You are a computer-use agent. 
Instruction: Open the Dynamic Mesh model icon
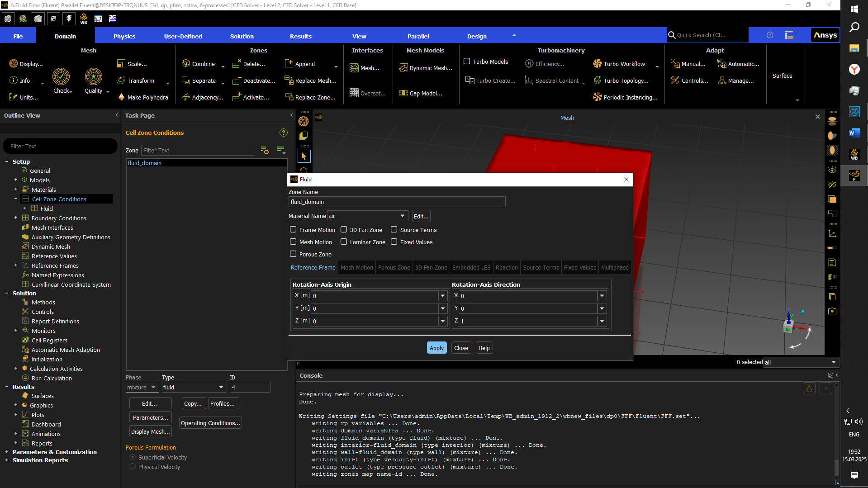pyautogui.click(x=403, y=68)
